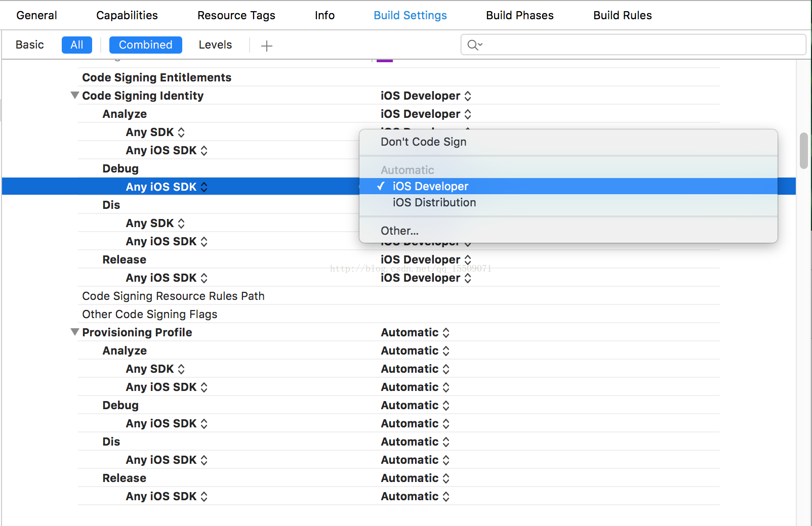Select Code Signing Resource Rules Path row
812x526 pixels.
coord(399,296)
